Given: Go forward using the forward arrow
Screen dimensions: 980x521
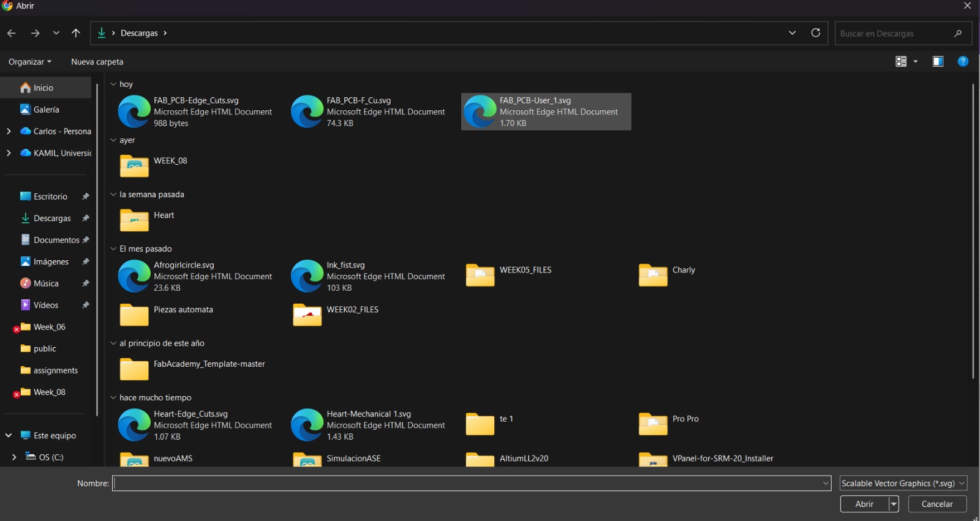Looking at the screenshot, I should click(35, 33).
